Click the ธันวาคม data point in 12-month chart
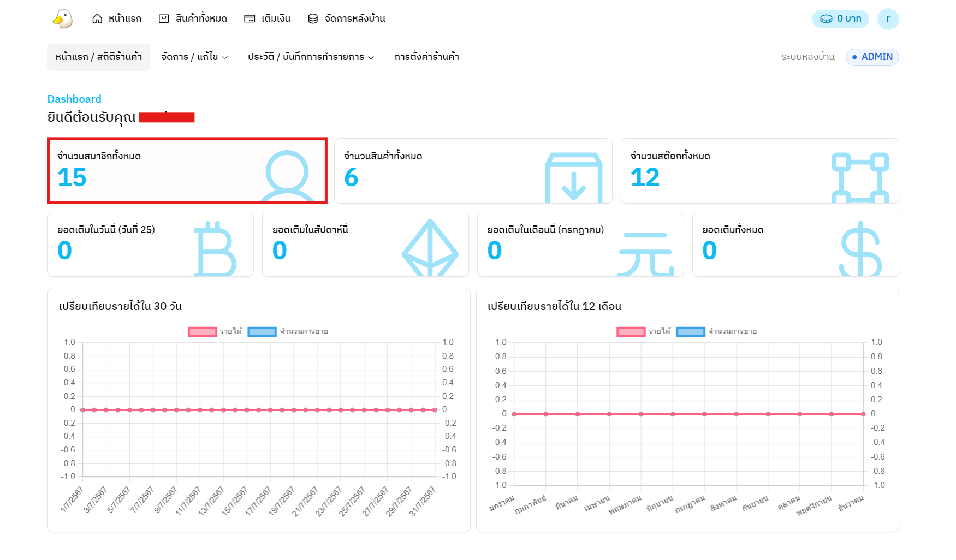 (x=863, y=414)
